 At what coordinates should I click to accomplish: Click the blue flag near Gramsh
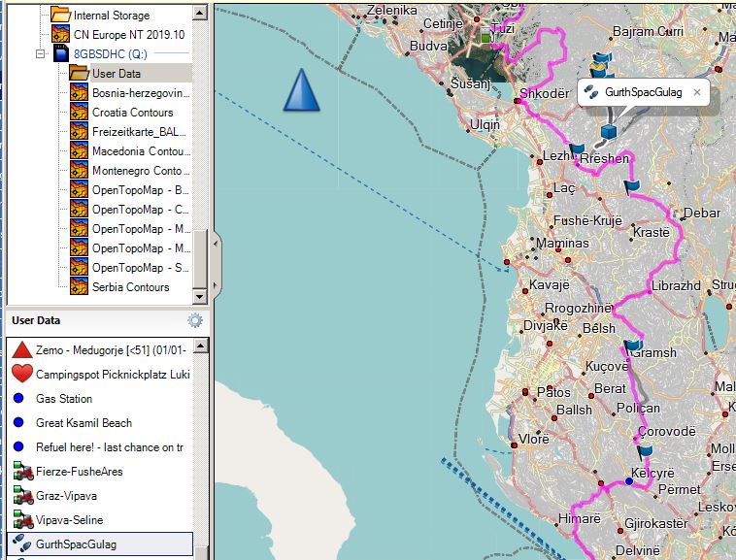tap(634, 345)
